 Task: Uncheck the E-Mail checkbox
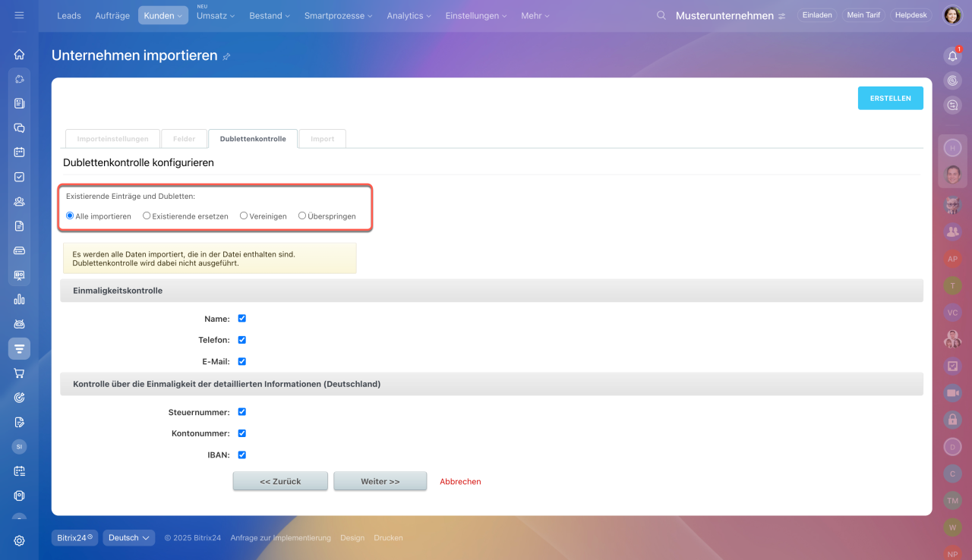[x=242, y=361]
